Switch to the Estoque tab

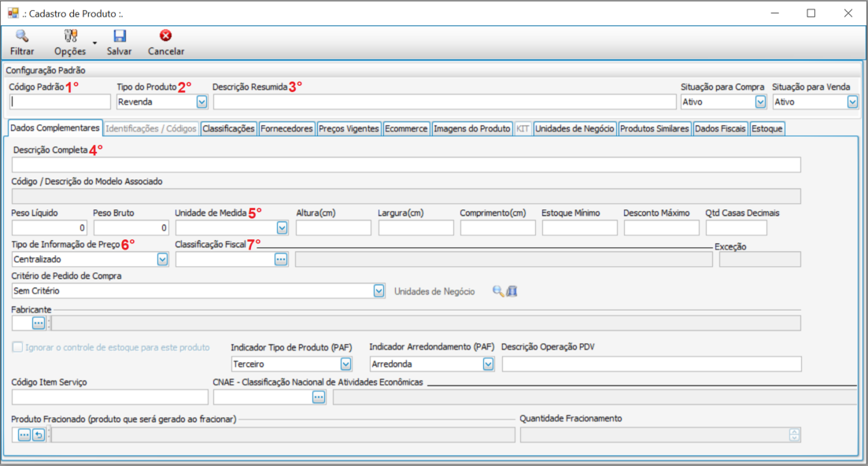coord(766,128)
